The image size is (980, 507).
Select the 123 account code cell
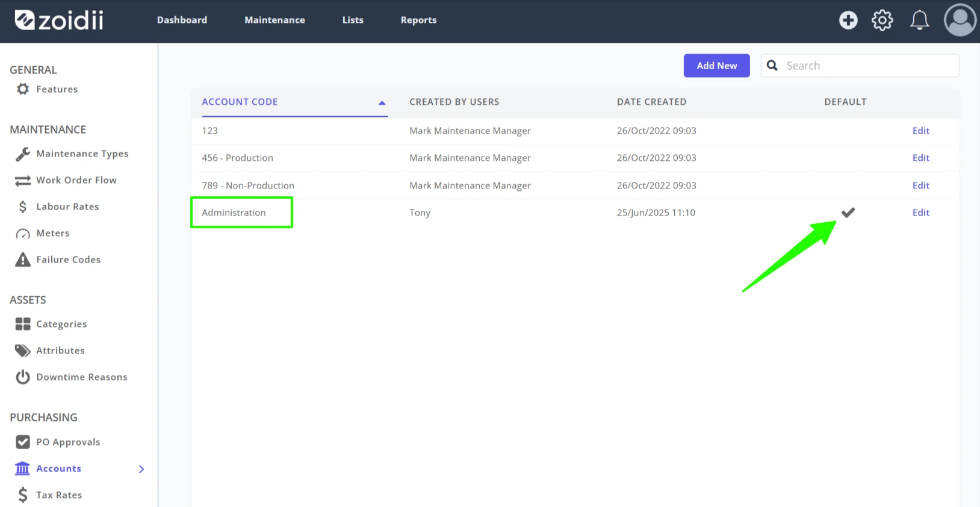[210, 131]
